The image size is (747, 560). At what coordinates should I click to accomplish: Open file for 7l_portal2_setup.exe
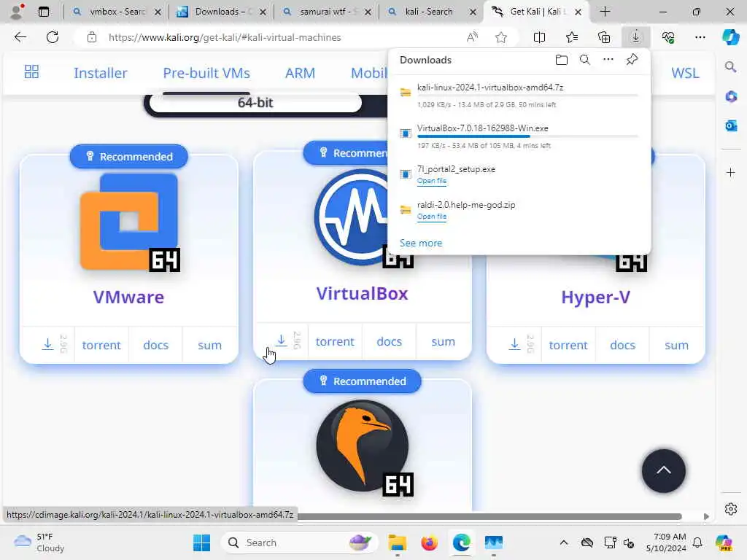coord(432,181)
